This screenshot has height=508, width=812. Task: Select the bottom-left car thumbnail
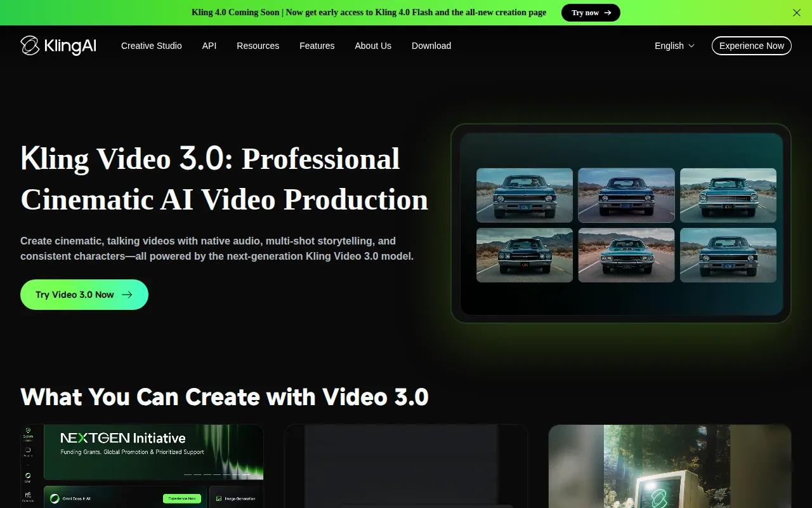[x=525, y=255]
